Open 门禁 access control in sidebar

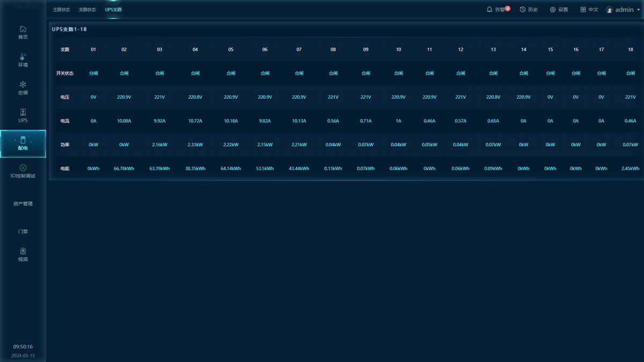(23, 231)
